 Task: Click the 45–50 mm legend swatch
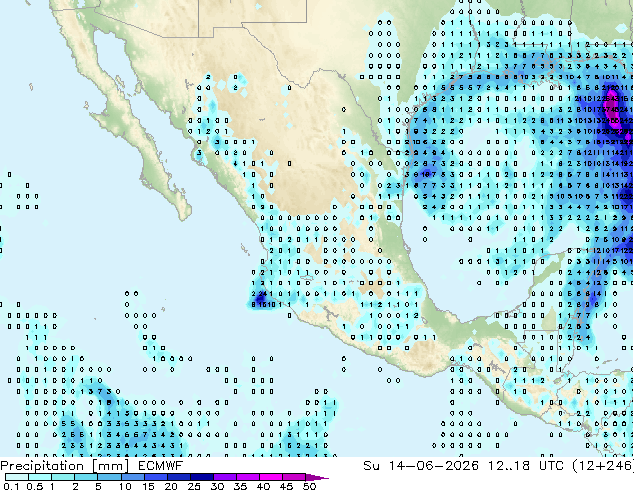pyautogui.click(x=293, y=477)
